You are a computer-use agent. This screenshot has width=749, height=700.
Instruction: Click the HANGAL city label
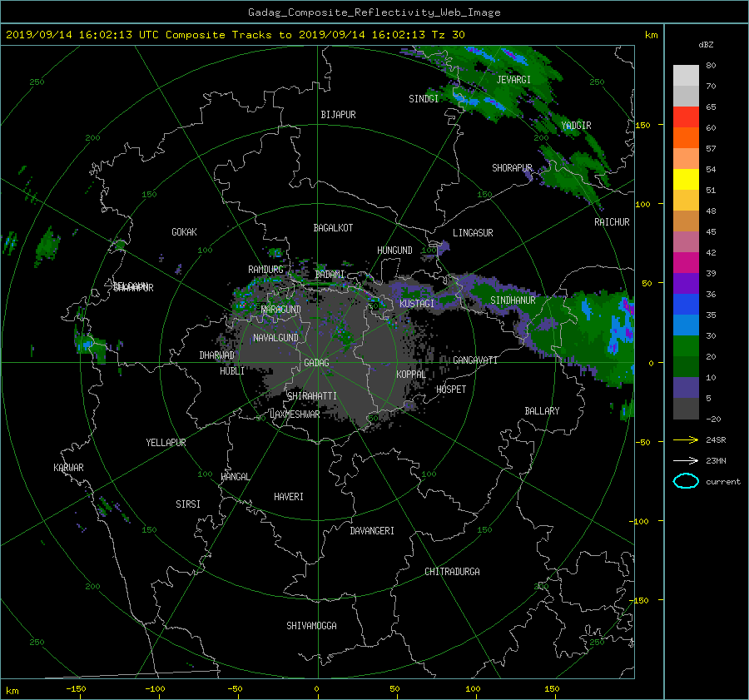click(x=236, y=477)
